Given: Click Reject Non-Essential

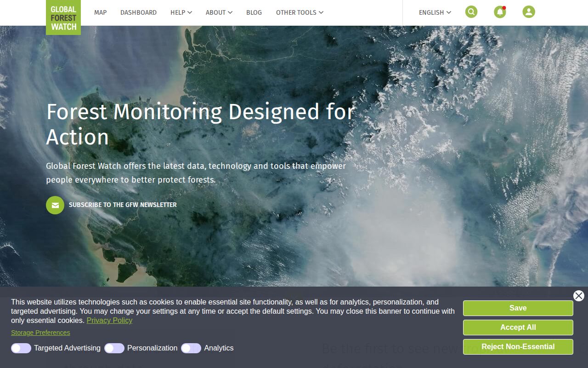Looking at the screenshot, I should (518, 347).
